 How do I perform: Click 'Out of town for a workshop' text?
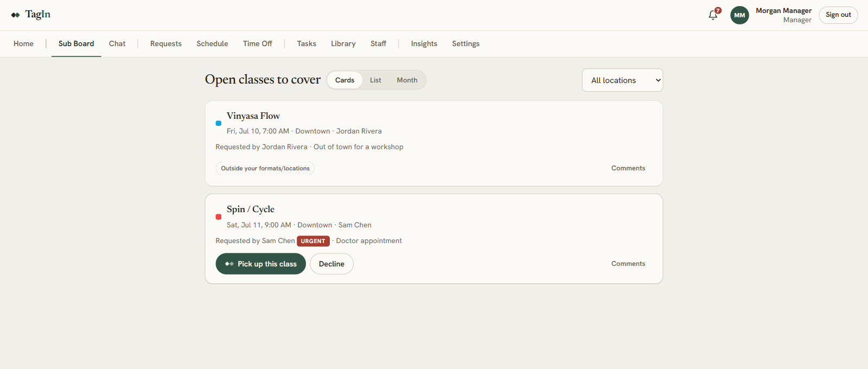[359, 147]
